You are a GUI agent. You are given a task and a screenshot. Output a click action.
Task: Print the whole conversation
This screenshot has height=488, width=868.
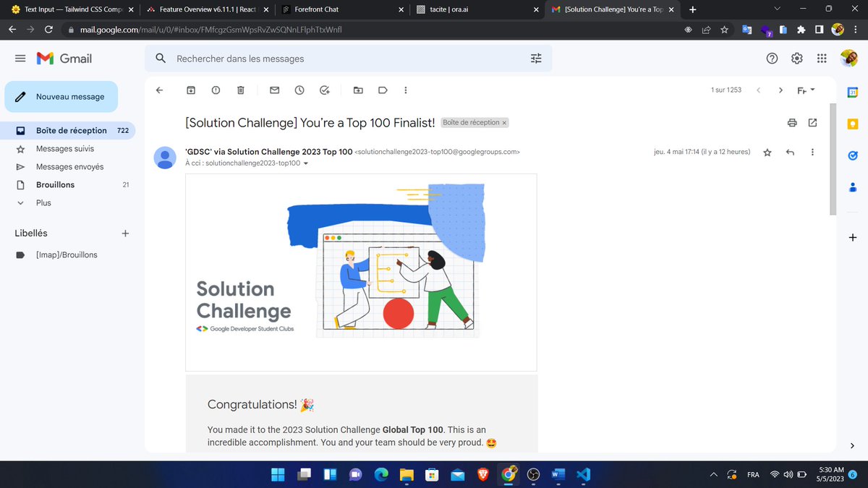[792, 122]
